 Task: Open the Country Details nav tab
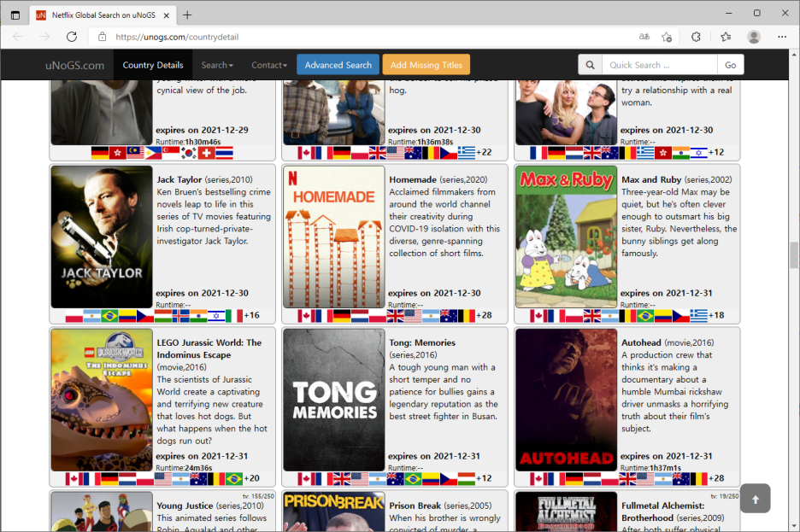153,65
